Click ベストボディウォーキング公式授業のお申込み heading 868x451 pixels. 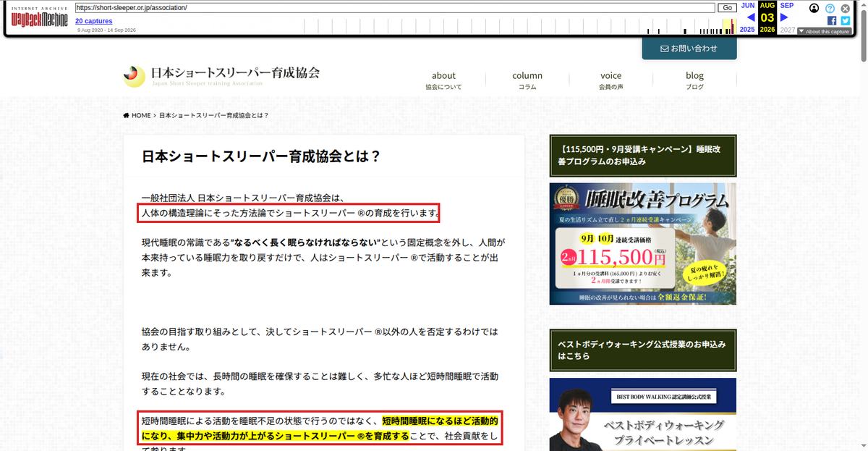(x=643, y=350)
